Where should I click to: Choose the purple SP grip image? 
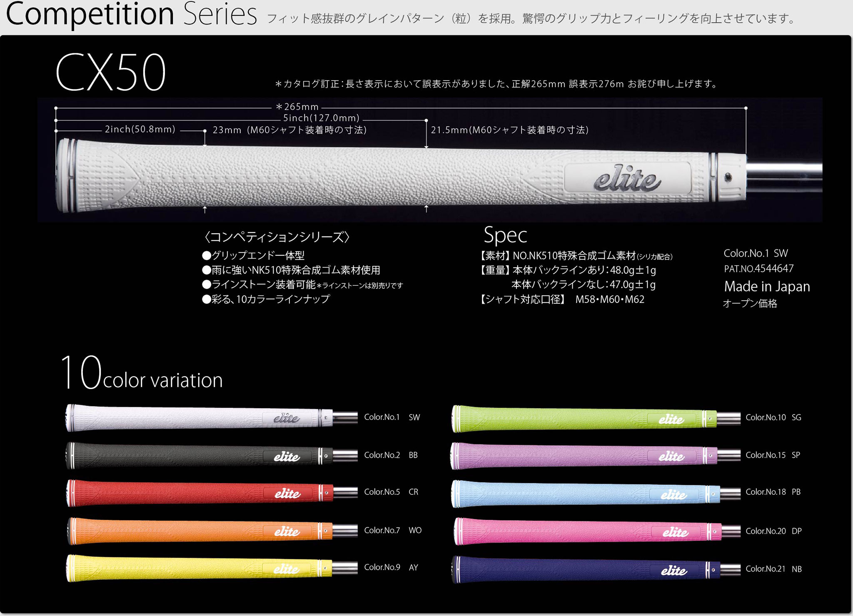click(596, 456)
